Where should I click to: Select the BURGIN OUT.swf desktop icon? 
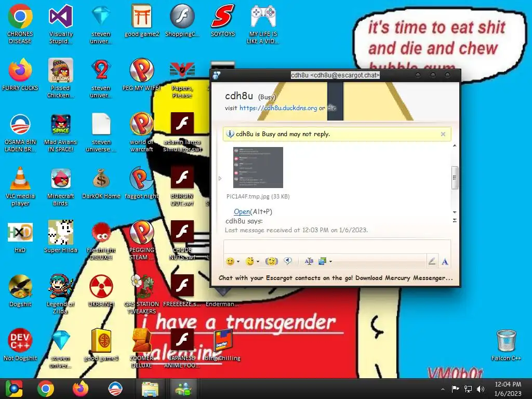coord(182,187)
